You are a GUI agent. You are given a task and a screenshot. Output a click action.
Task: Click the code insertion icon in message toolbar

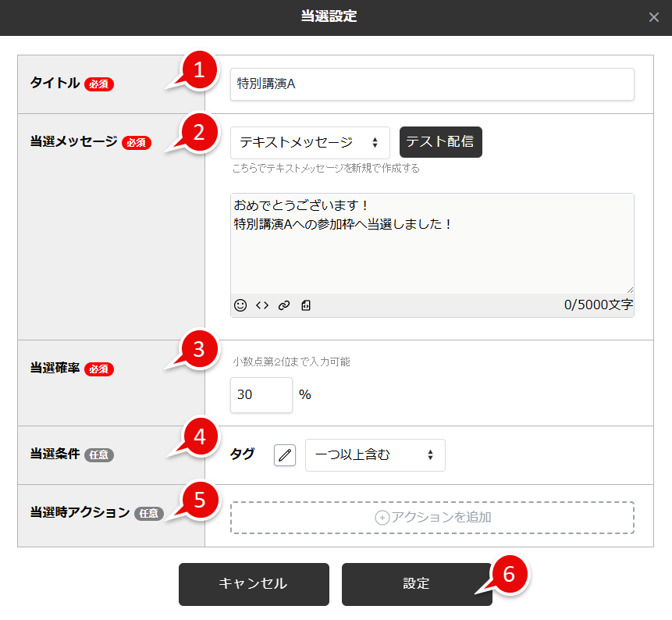[x=262, y=305]
